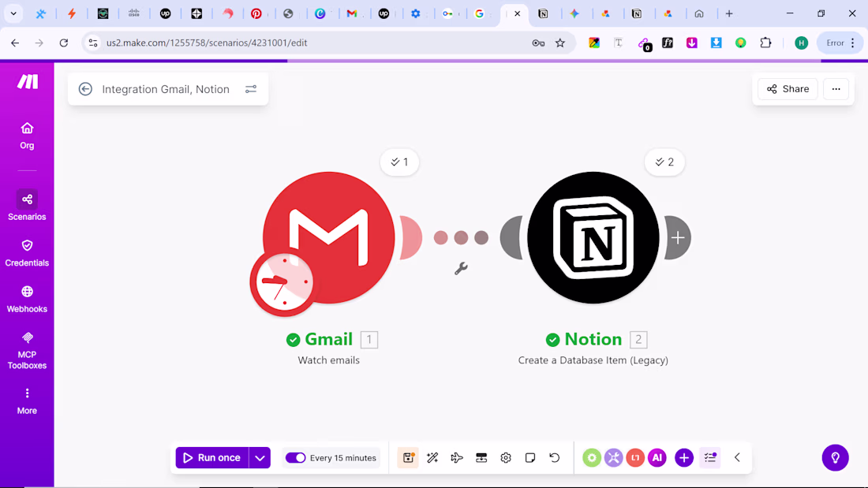
Task: Switch to the Gmail browser tab
Action: [351, 14]
